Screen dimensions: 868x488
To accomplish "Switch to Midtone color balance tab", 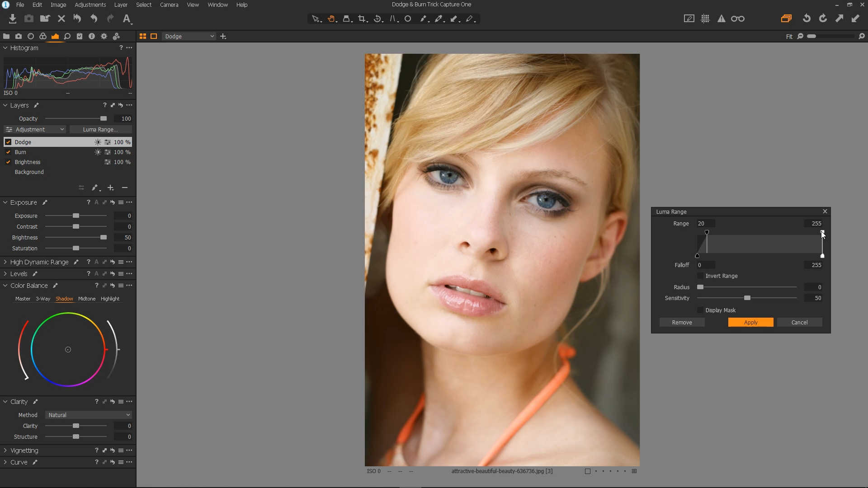I will click(87, 299).
